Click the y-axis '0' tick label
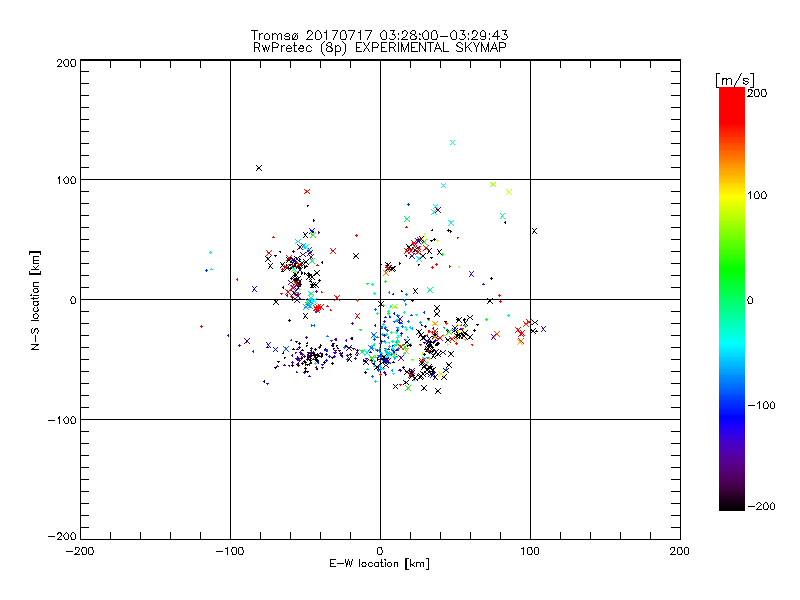Screen dimensions: 800x600 [x=73, y=300]
